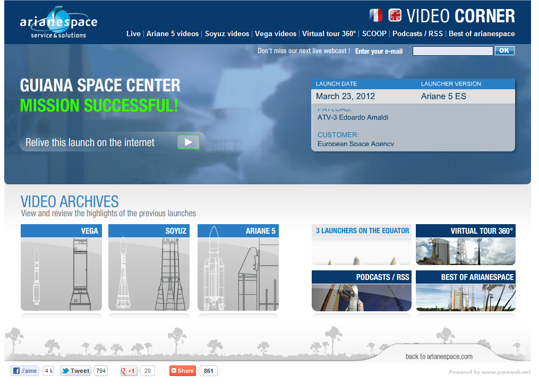Click the Share count '861'
This screenshot has height=392, width=539.
pyautogui.click(x=208, y=371)
